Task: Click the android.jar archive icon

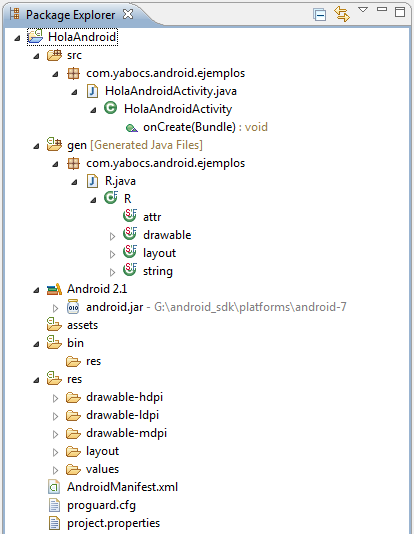Action: point(73,307)
